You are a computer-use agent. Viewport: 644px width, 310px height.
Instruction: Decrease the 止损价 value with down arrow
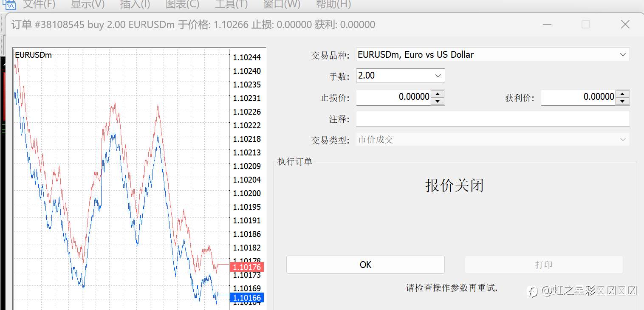tap(438, 101)
